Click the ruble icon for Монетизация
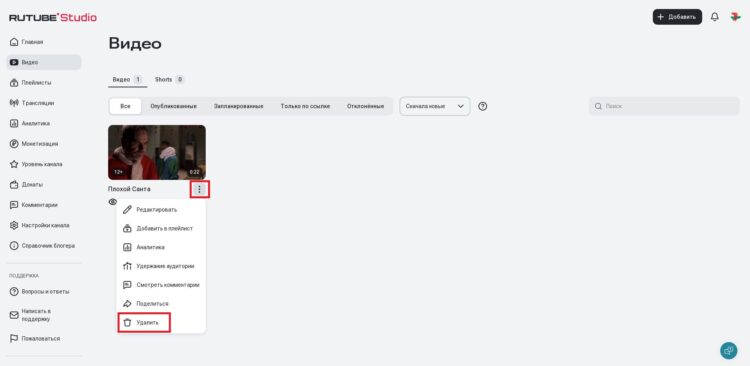 tap(14, 144)
